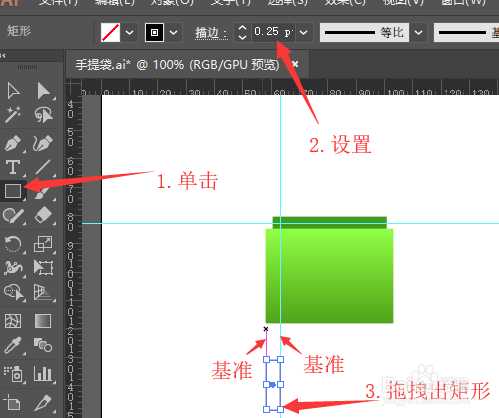Collapse the tools panel double arrow

tap(3, 56)
